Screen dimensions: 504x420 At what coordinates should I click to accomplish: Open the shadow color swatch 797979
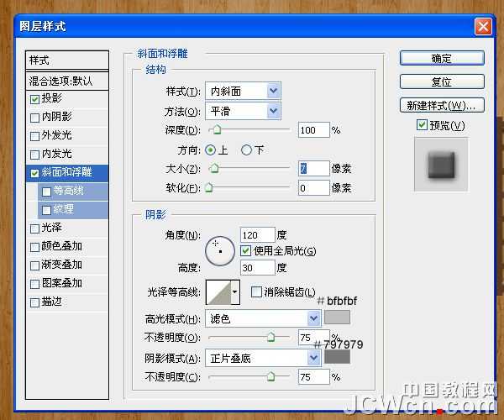pos(337,357)
